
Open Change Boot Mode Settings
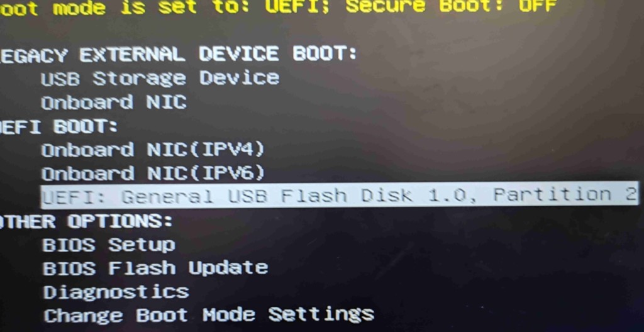click(x=209, y=315)
